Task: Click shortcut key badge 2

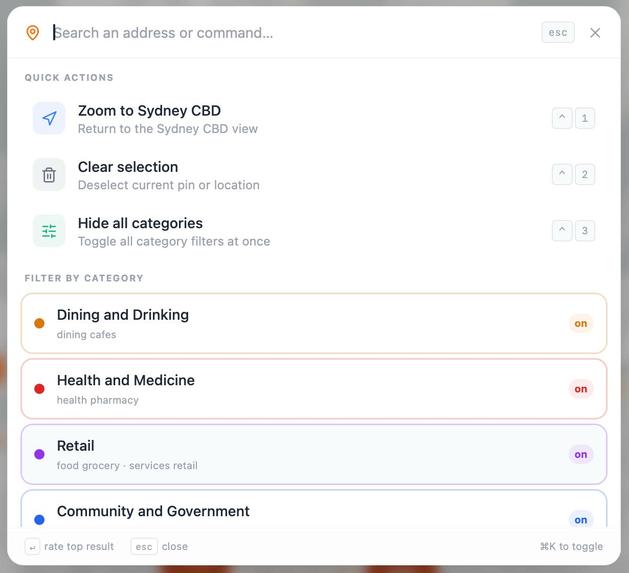Action: coord(584,175)
